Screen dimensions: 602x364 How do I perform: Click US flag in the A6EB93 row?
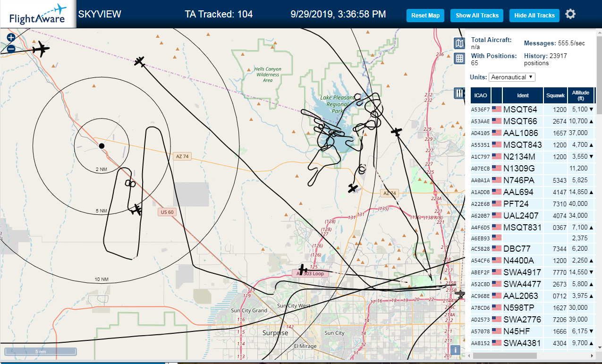pyautogui.click(x=497, y=238)
